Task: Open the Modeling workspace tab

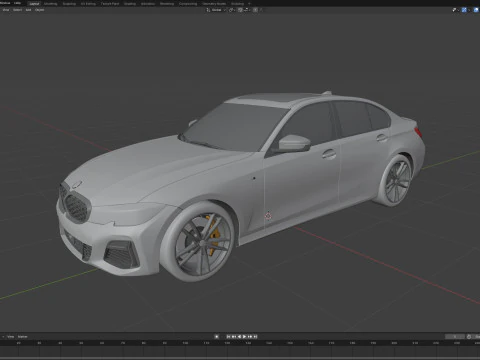Action: (50, 4)
